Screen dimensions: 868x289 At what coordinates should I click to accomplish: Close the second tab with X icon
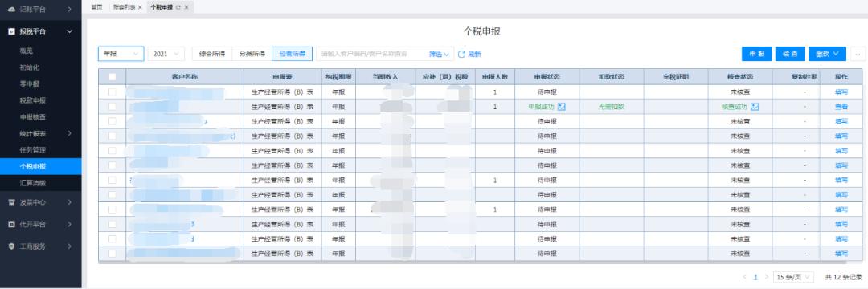coord(140,7)
